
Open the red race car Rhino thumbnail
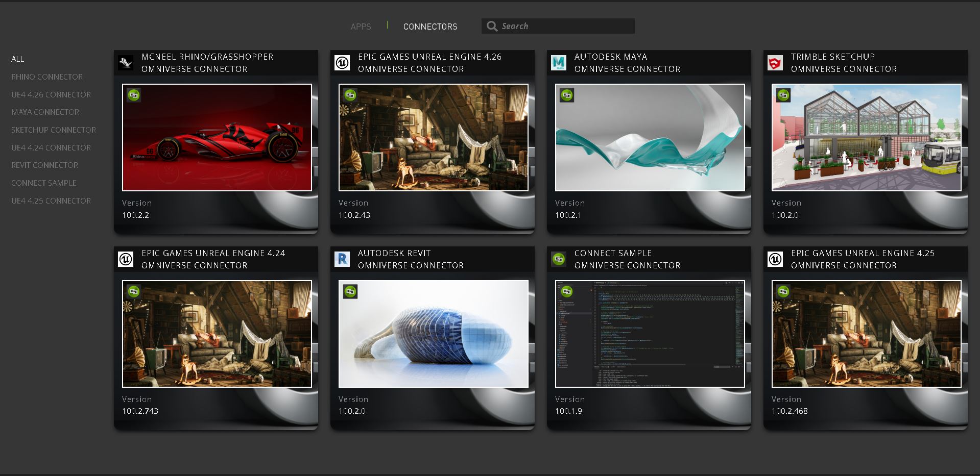pyautogui.click(x=217, y=137)
